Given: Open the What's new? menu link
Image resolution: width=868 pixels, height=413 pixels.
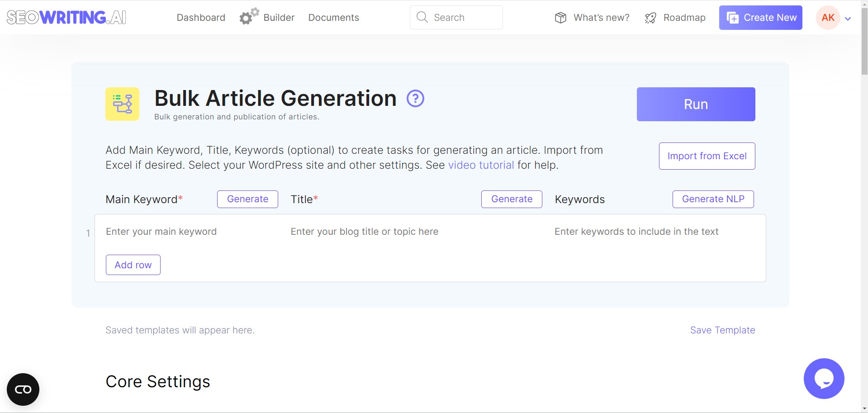Looking at the screenshot, I should (602, 18).
